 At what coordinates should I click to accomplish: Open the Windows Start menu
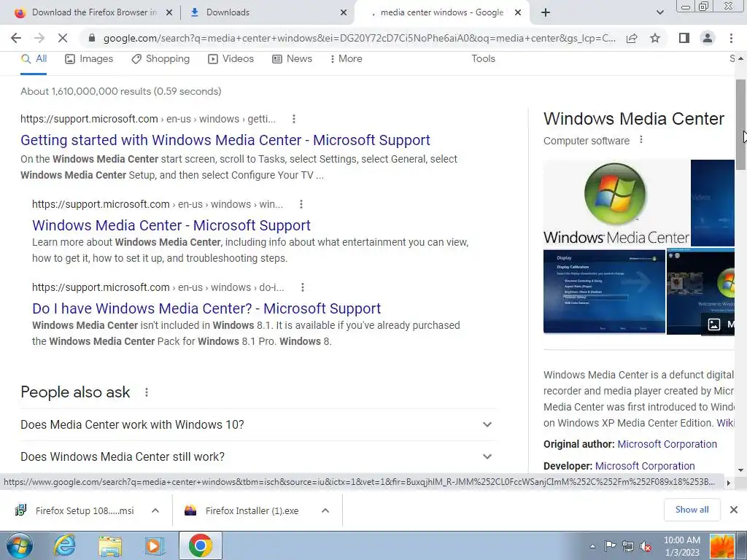[20, 545]
